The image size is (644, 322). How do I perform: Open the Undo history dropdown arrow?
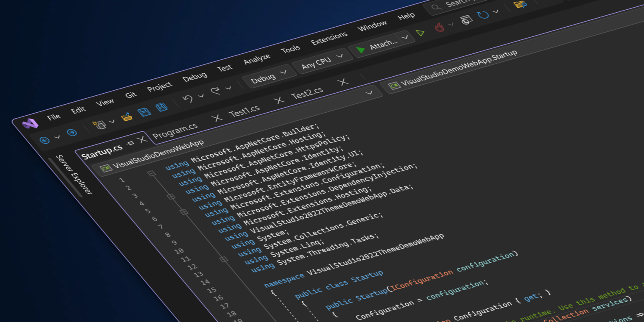(201, 95)
